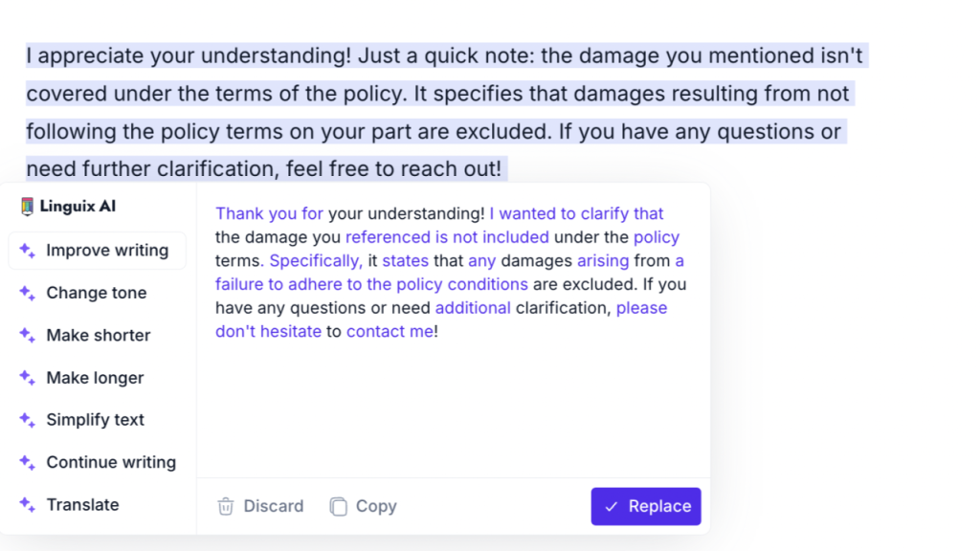This screenshot has width=980, height=551.
Task: Select Make shorter from the list
Action: pyautogui.click(x=97, y=336)
